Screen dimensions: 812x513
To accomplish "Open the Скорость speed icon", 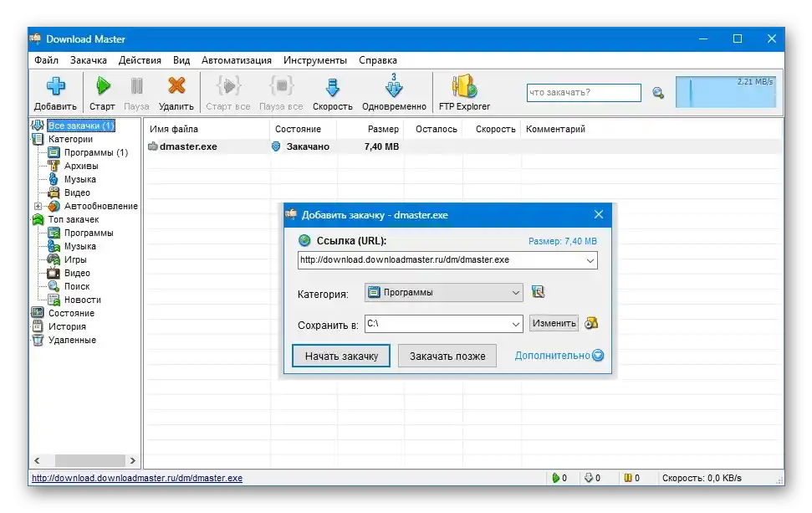I will [x=333, y=87].
